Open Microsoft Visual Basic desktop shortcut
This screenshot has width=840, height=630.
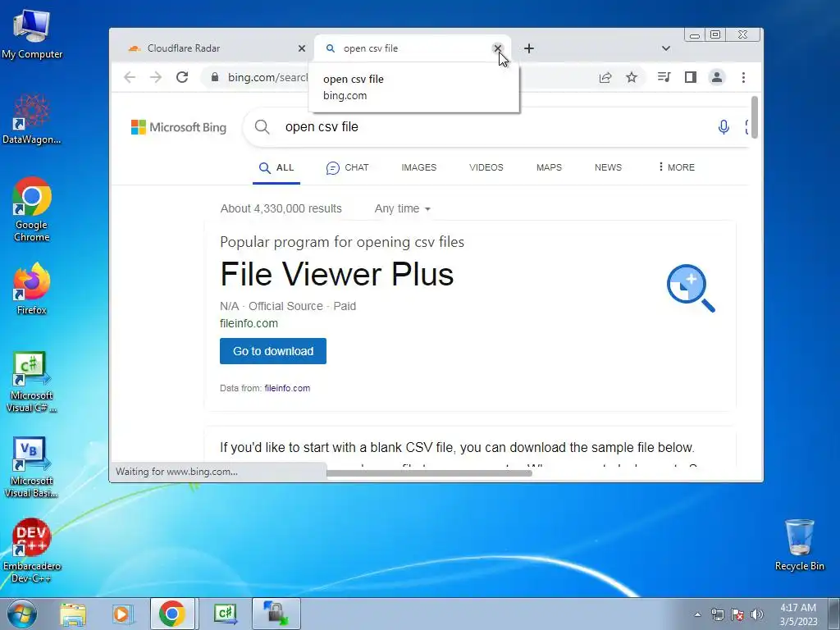tap(32, 467)
